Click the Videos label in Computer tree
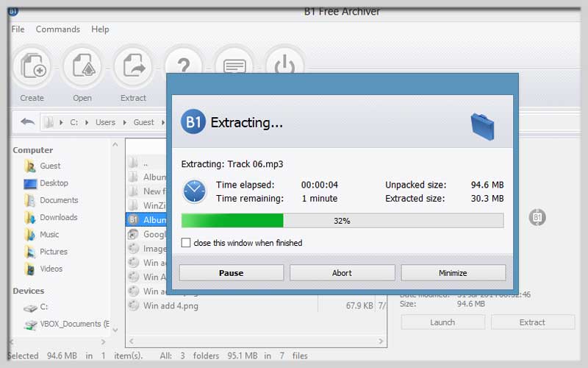 click(51, 269)
